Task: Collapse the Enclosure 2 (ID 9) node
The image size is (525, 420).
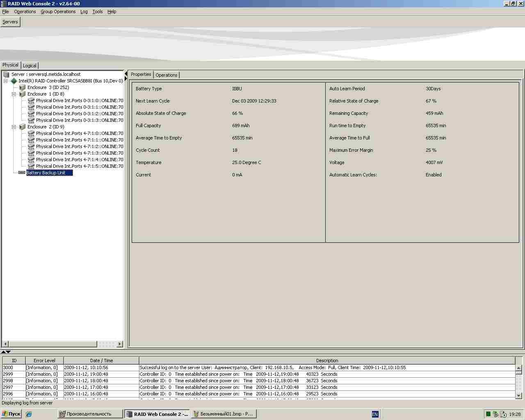Action: 14,127
